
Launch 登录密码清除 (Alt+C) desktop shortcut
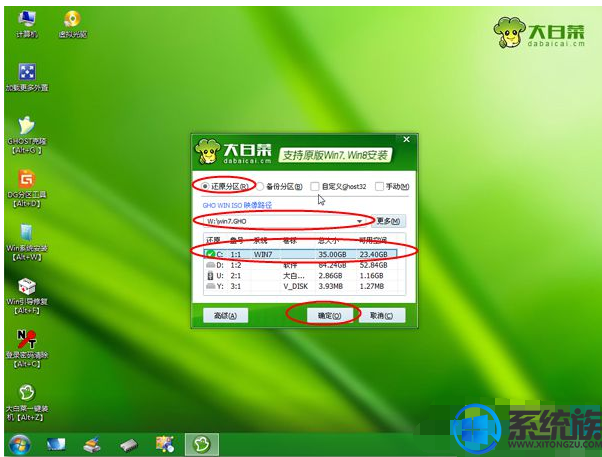pyautogui.click(x=27, y=349)
